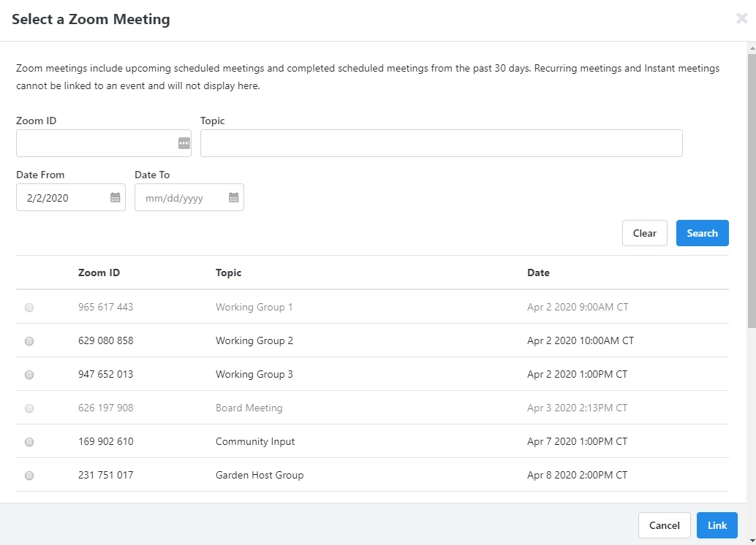Open the Date From calendar picker icon
Viewport: 756px width, 545px height.
click(116, 197)
